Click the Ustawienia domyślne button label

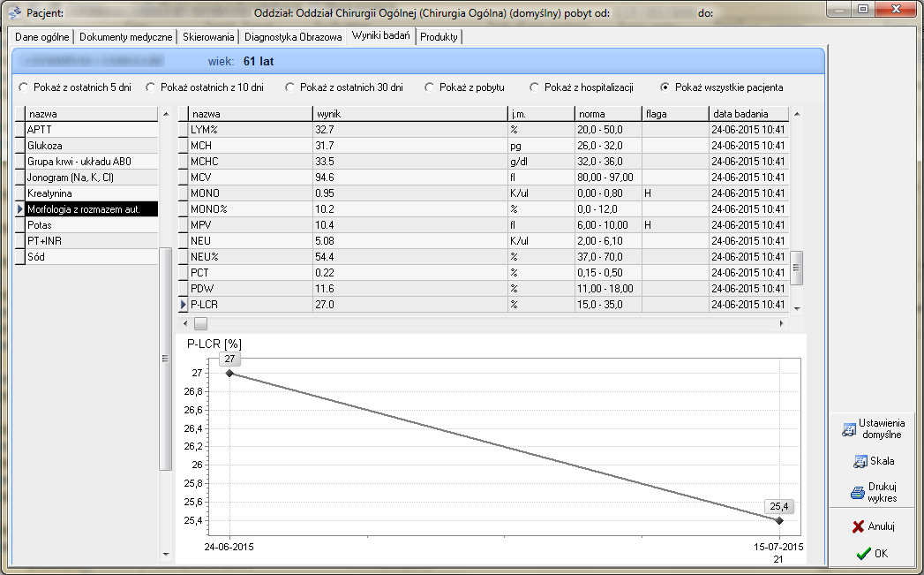(x=882, y=428)
